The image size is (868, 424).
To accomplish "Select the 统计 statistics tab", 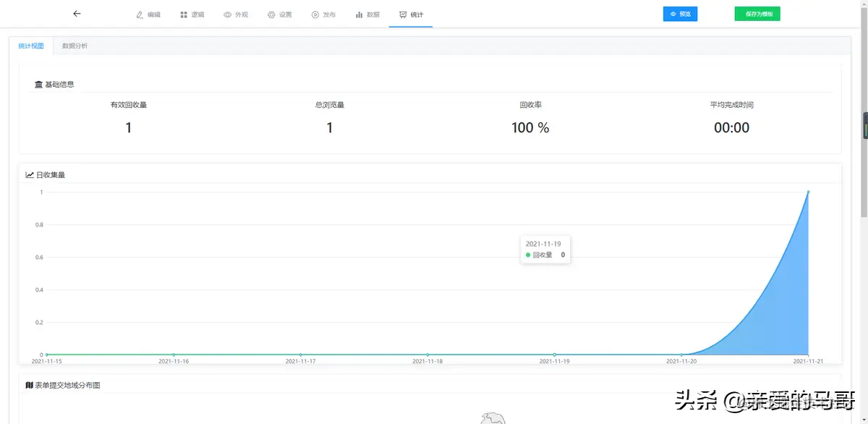I will [411, 14].
